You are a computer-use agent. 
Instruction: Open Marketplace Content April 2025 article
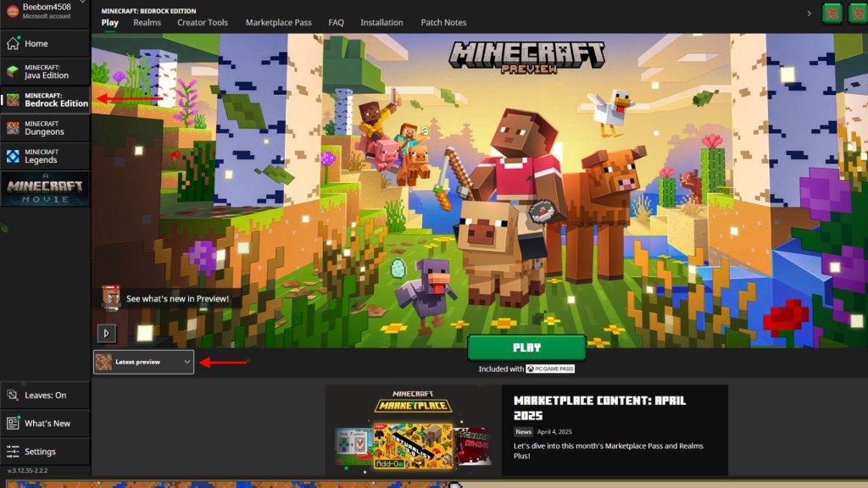point(599,407)
